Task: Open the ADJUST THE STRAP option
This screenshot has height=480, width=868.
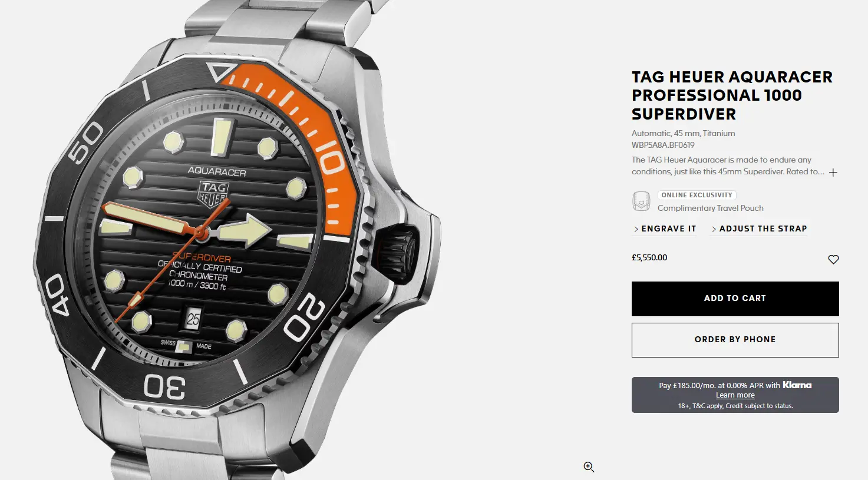Action: (759, 229)
